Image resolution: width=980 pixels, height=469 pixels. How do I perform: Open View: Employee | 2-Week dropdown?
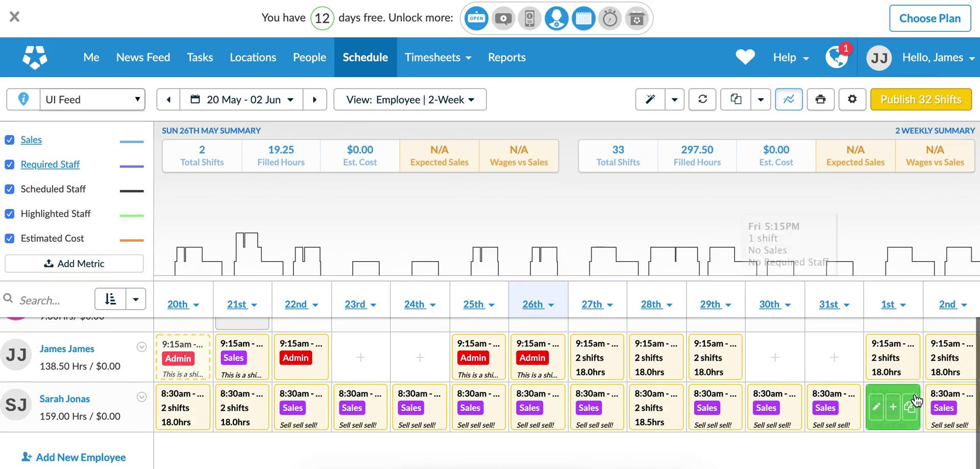pos(410,100)
